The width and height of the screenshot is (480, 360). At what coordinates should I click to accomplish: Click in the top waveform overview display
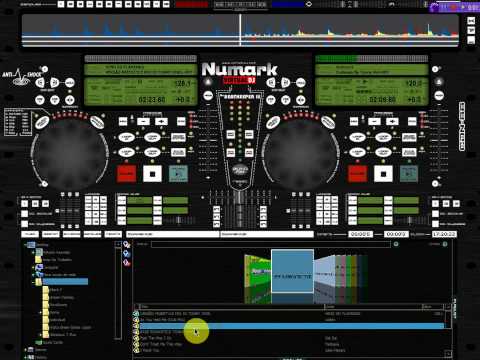(240, 30)
